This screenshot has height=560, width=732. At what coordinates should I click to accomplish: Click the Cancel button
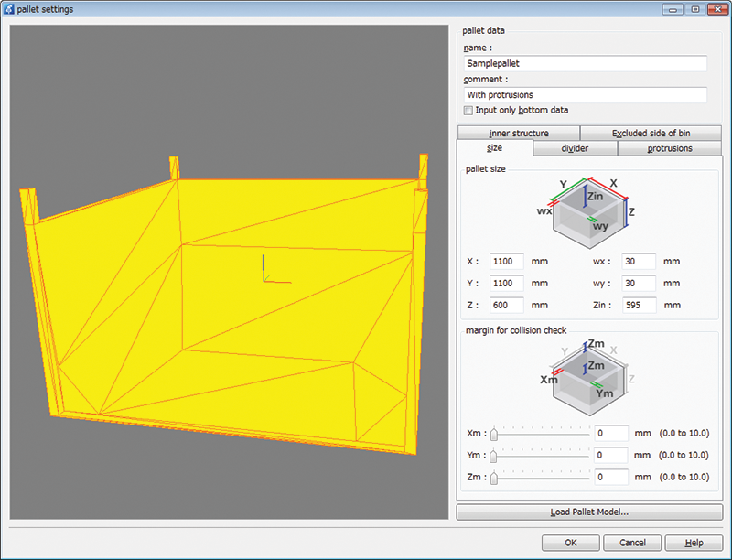point(632,543)
